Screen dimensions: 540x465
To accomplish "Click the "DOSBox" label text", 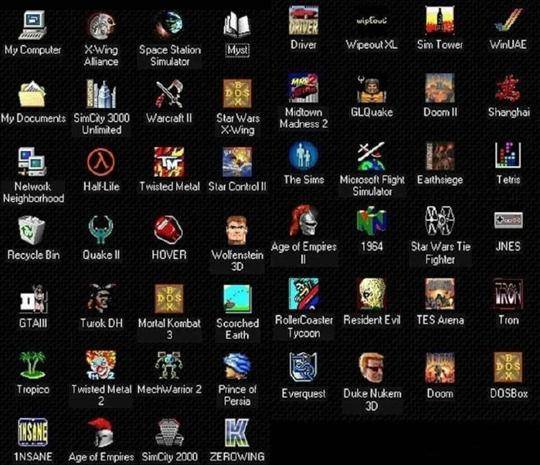I will click(x=509, y=393).
